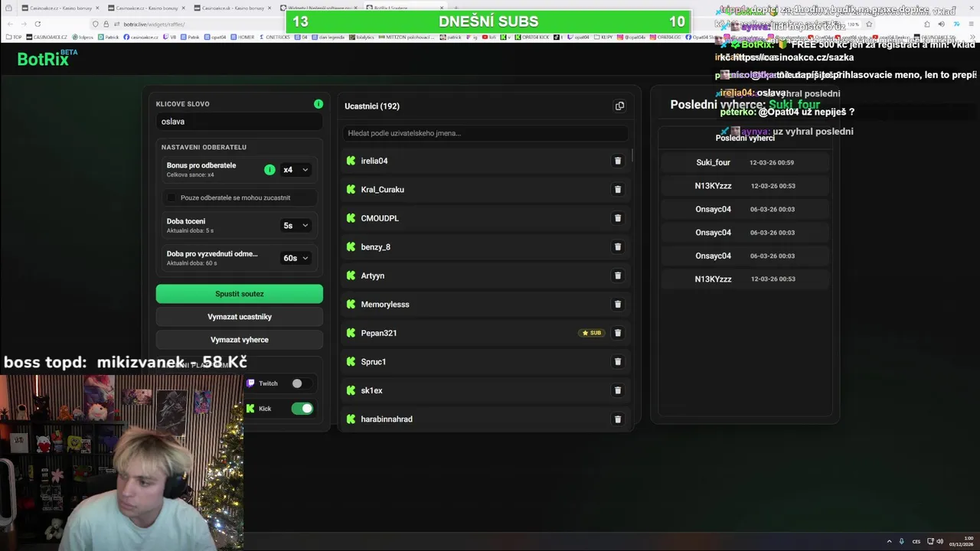Click participant name CMOUDPL
This screenshot has height=551, width=980.
pos(380,218)
